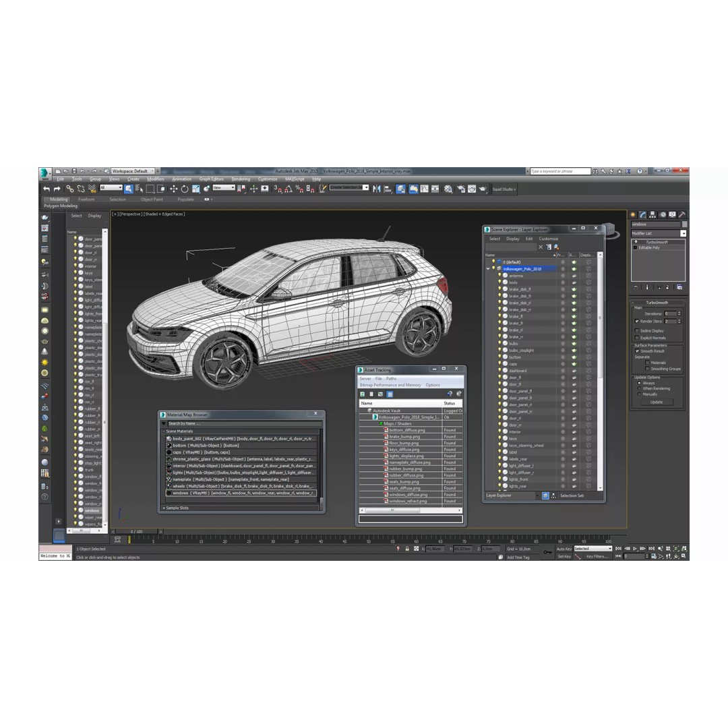
Task: Click the Go to Start playback button
Action: tap(618, 549)
